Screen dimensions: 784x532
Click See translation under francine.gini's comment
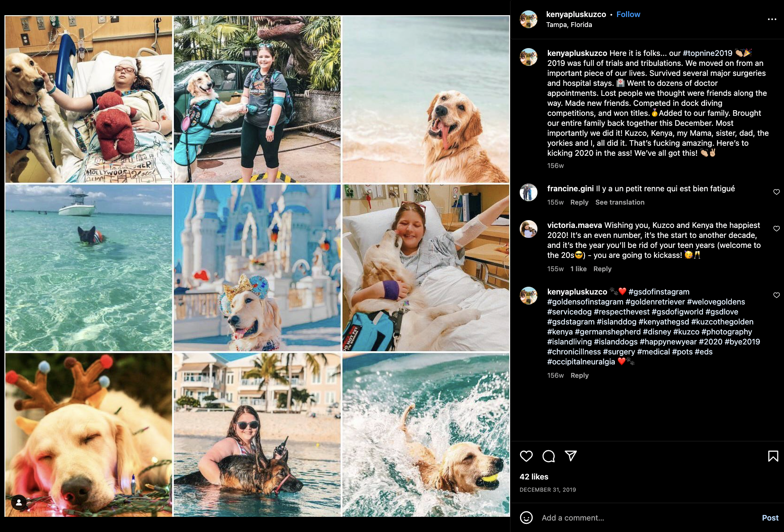(620, 202)
